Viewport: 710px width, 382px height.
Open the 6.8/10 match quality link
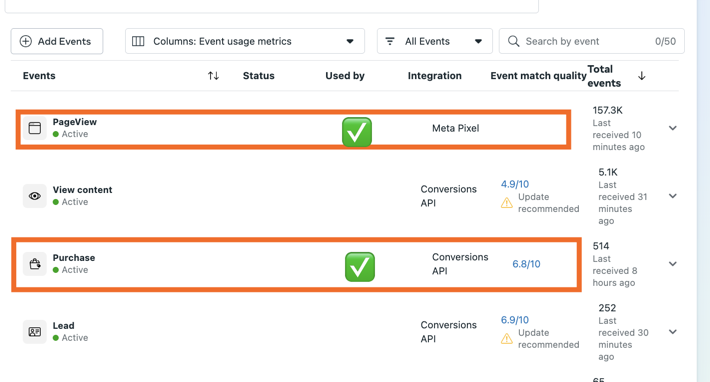pos(526,264)
